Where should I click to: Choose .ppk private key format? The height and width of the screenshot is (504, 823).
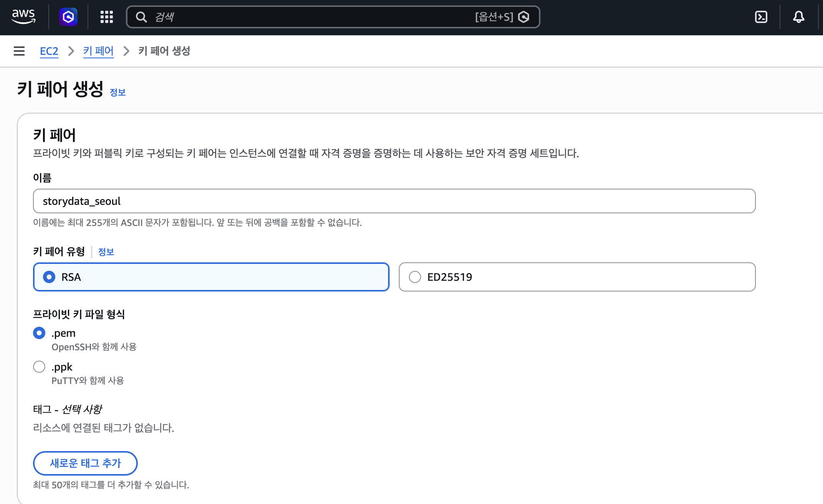click(x=39, y=367)
